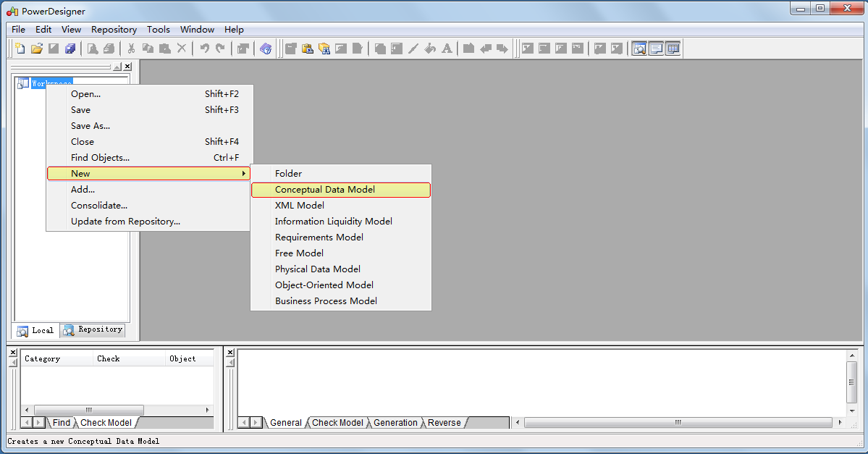Switch to the Check Model output tab
Image resolution: width=868 pixels, height=454 pixels.
337,422
